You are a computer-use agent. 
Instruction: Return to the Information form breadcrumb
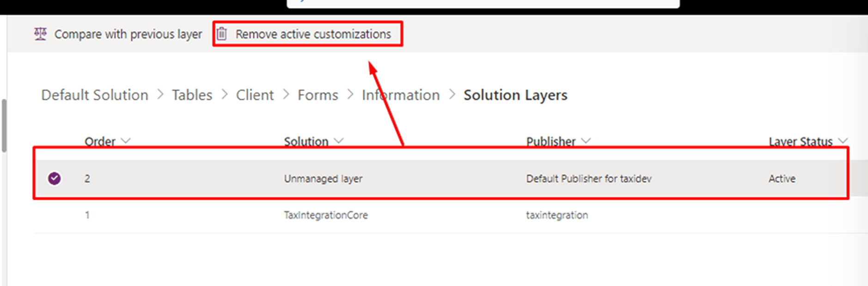pos(401,95)
